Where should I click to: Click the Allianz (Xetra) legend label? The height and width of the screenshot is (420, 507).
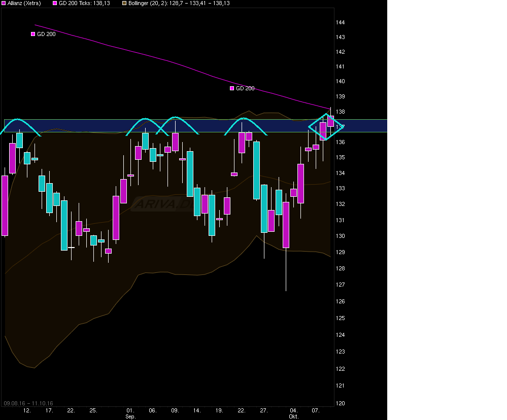click(24, 3)
